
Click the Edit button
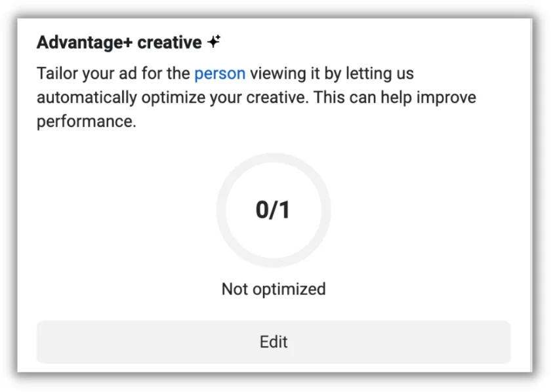(x=274, y=342)
